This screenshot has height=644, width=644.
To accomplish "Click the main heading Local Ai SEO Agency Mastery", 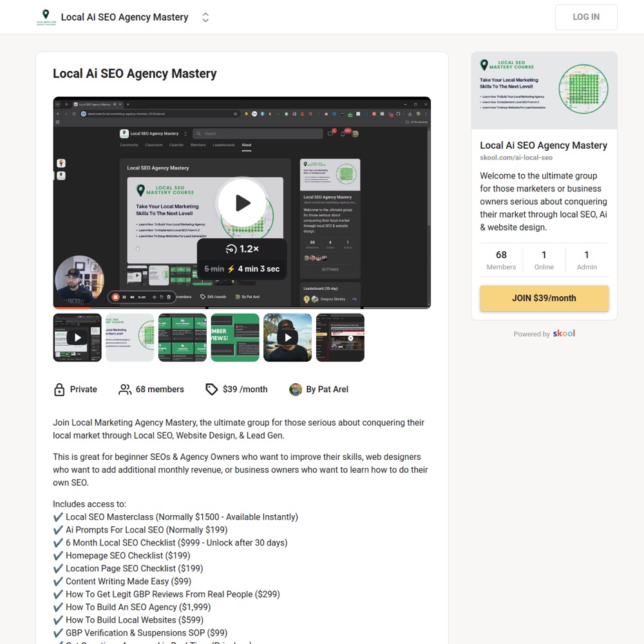I will (135, 73).
